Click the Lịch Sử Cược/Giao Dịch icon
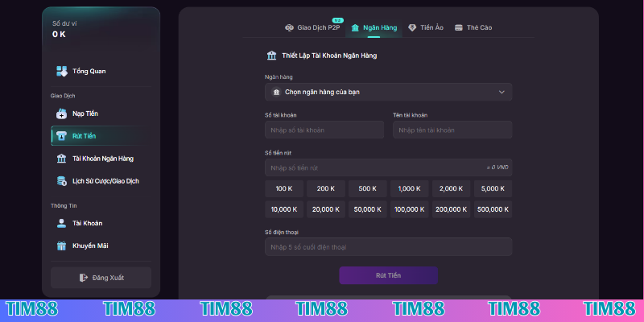 62,181
